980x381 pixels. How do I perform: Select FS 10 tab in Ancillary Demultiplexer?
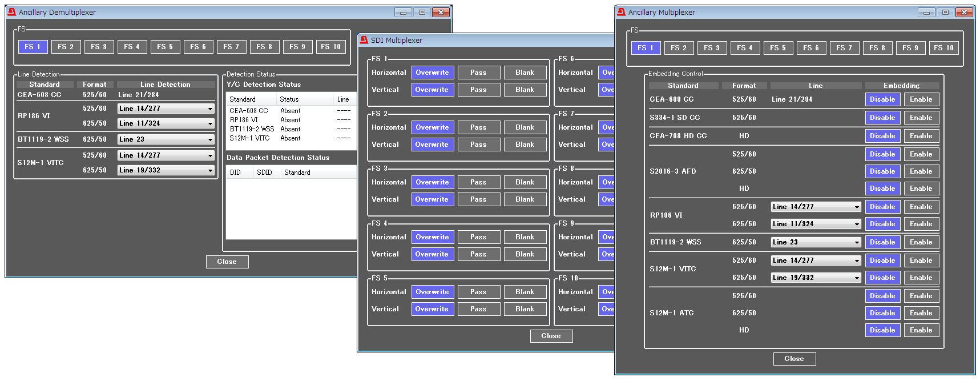point(330,47)
